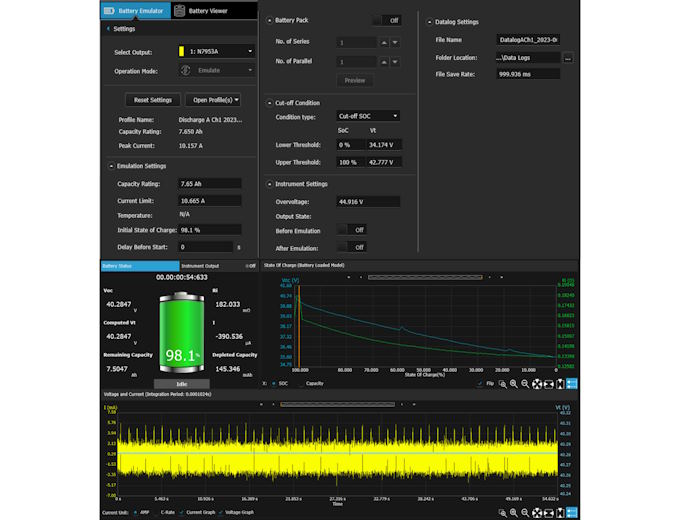Click the Overvoltage input field

click(x=368, y=202)
